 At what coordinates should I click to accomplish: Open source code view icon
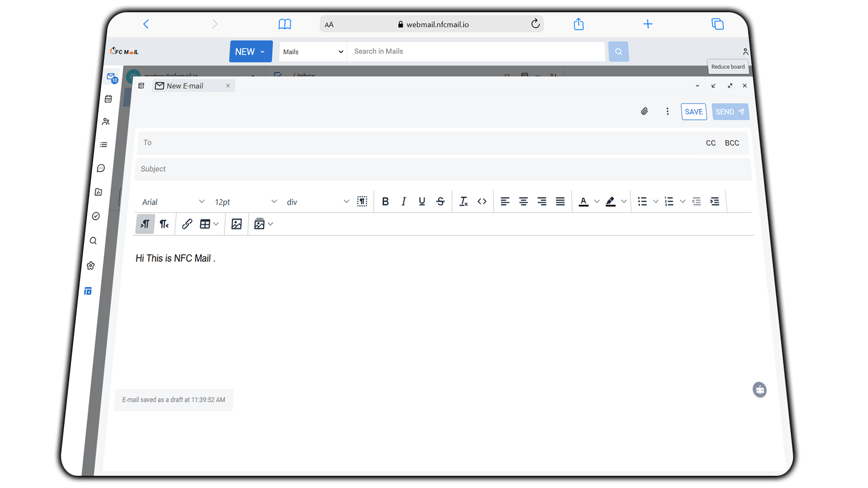[x=482, y=202]
